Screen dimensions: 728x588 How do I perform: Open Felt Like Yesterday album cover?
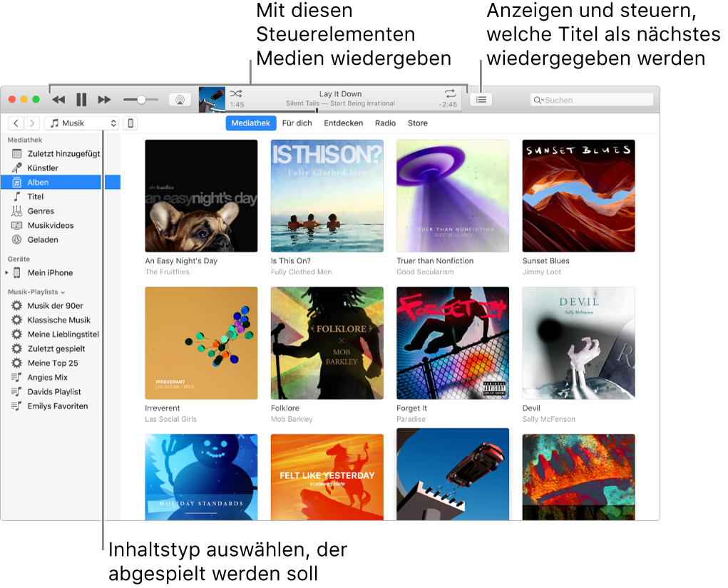327,477
